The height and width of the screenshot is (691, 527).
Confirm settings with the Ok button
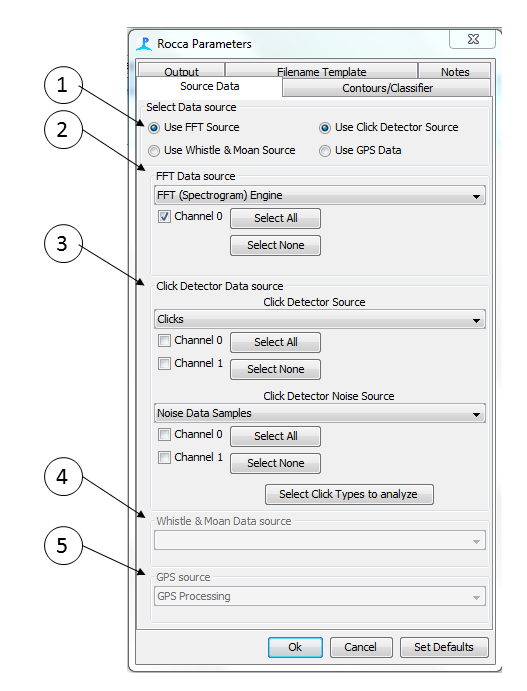point(295,647)
